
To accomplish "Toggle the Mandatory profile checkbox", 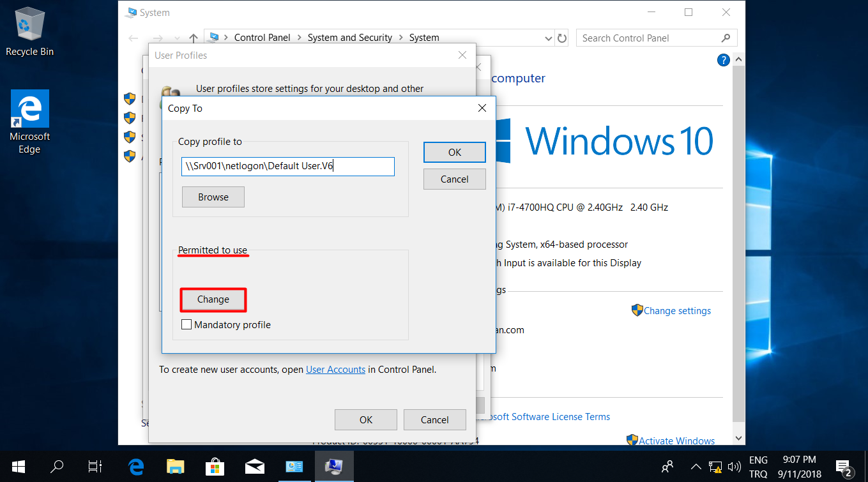I will (187, 324).
